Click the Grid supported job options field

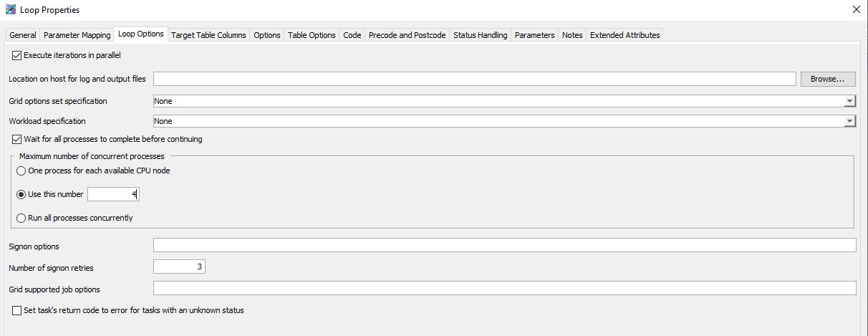(x=505, y=288)
